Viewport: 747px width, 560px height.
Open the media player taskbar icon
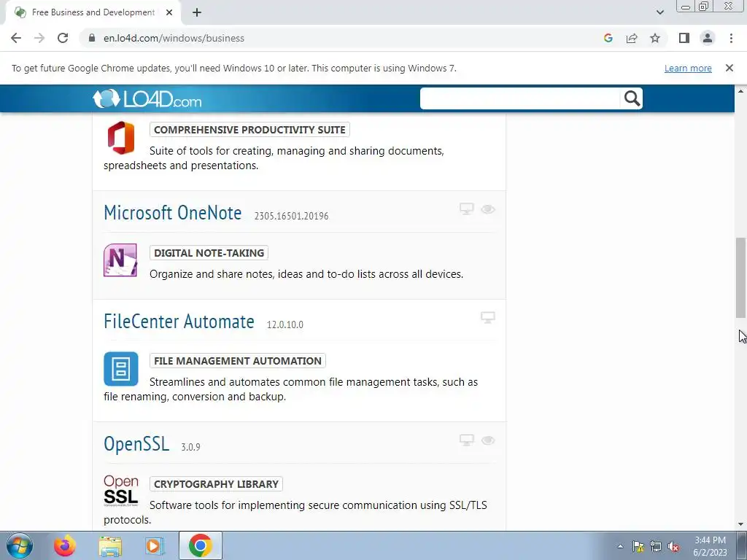[154, 545]
